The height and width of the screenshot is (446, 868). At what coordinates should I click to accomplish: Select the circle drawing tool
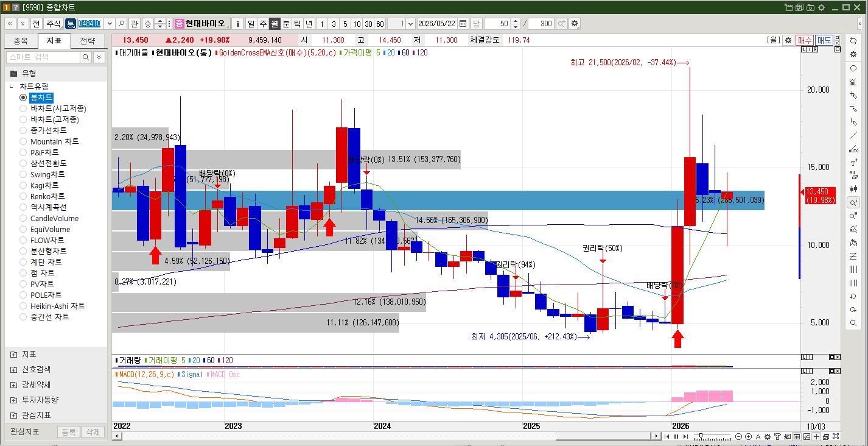(853, 68)
